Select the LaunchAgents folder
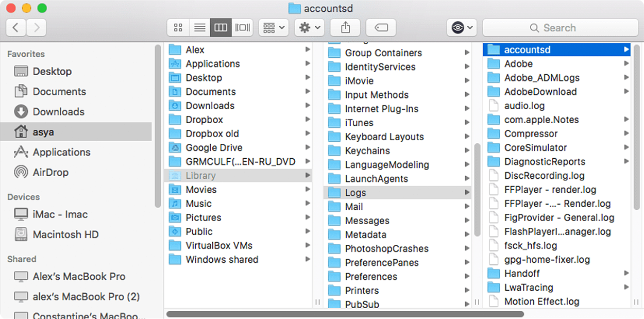 (x=398, y=179)
